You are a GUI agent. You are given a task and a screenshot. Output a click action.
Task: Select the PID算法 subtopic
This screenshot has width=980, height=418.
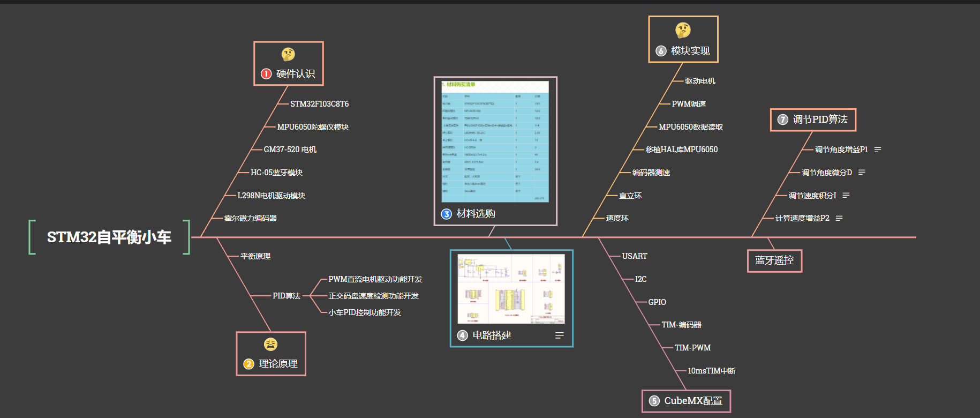pyautogui.click(x=287, y=296)
